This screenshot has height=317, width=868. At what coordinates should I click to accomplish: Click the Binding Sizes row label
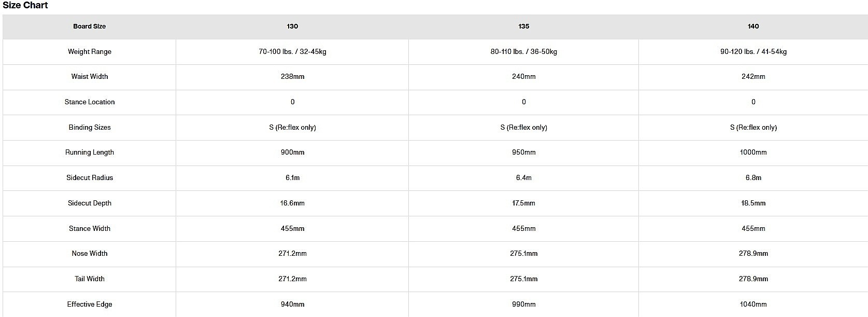[89, 128]
